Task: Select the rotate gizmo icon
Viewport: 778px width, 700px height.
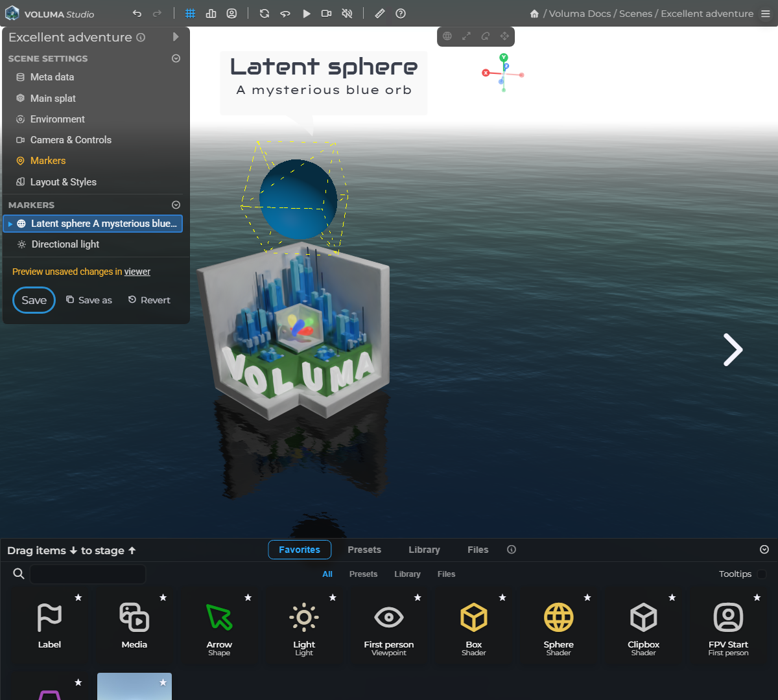Action: tap(486, 36)
